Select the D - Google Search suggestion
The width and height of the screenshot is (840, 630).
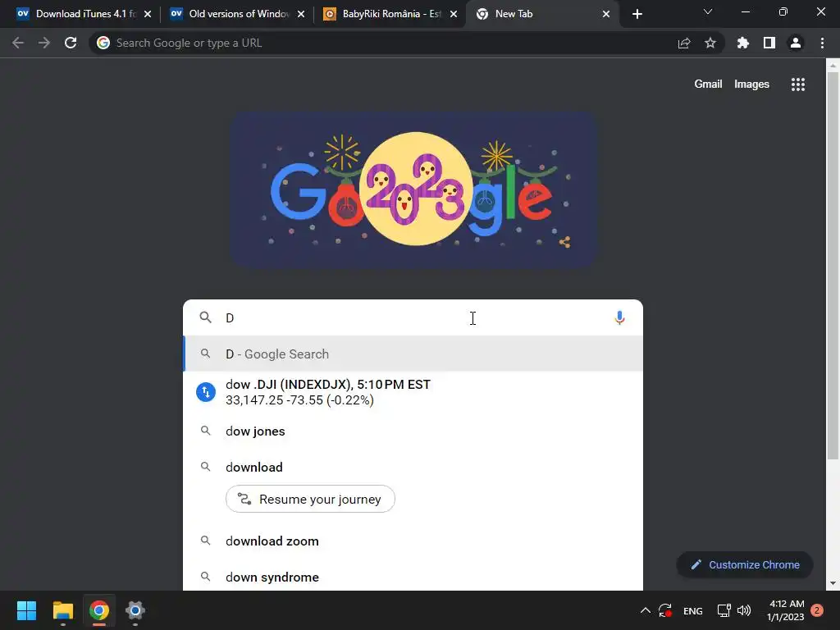(413, 354)
